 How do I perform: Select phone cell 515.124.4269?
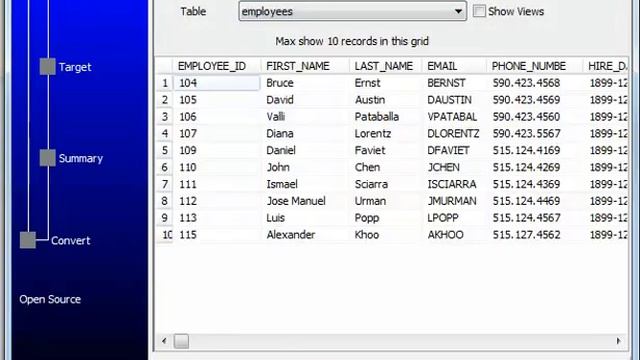click(x=535, y=167)
